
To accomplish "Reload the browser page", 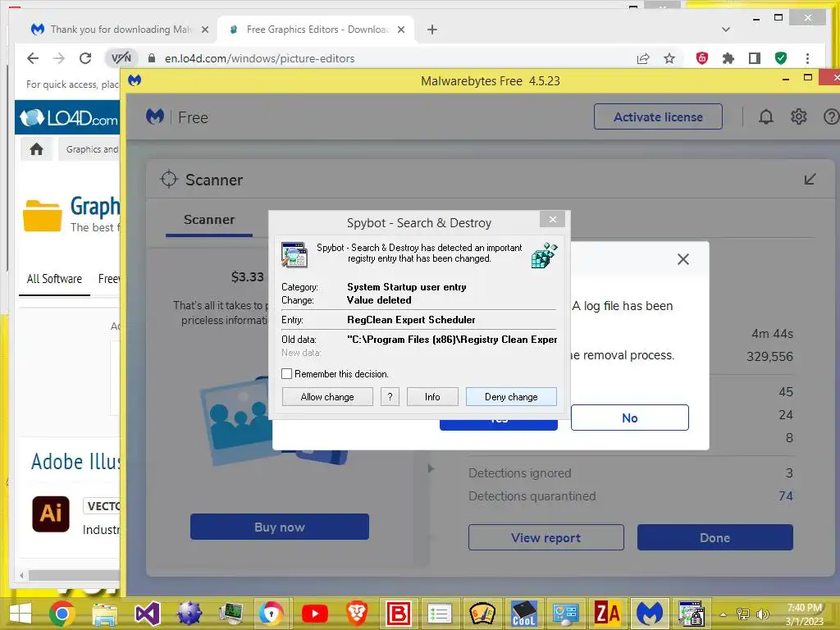I will click(85, 58).
